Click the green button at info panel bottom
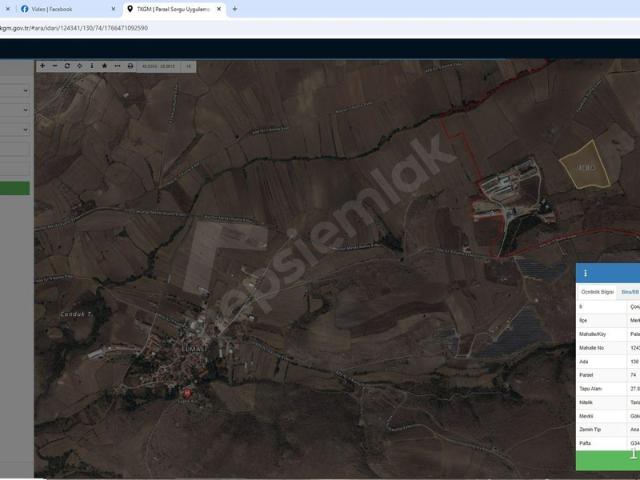The height and width of the screenshot is (480, 640). [608, 460]
